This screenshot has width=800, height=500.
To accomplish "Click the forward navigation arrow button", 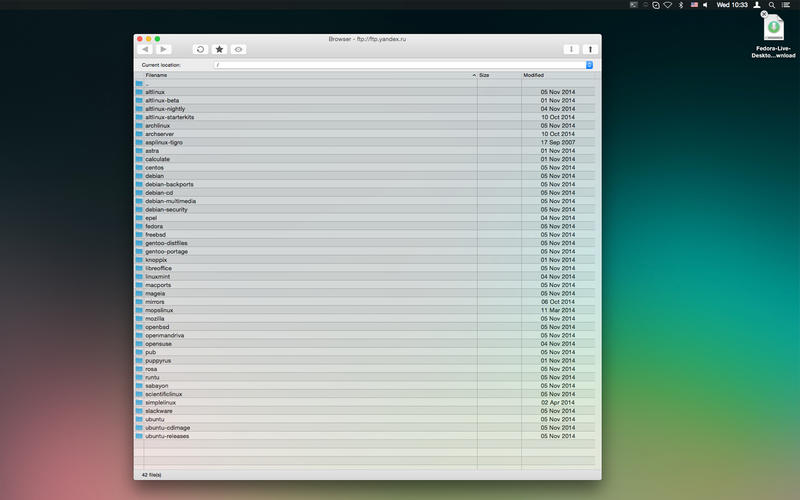I will tap(163, 49).
